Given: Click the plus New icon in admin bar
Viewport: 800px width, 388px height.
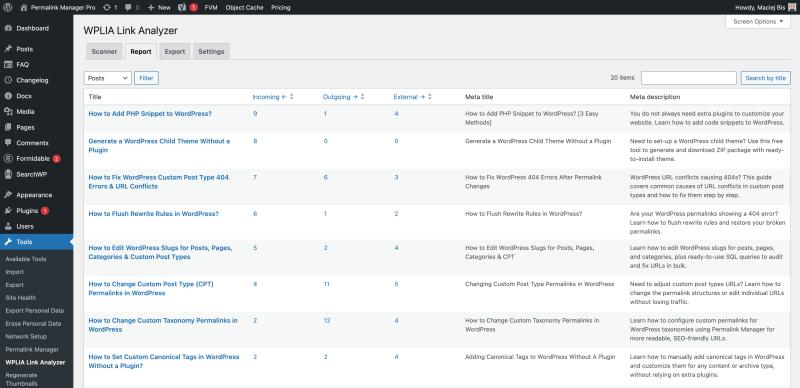Looking at the screenshot, I should pos(151,8).
